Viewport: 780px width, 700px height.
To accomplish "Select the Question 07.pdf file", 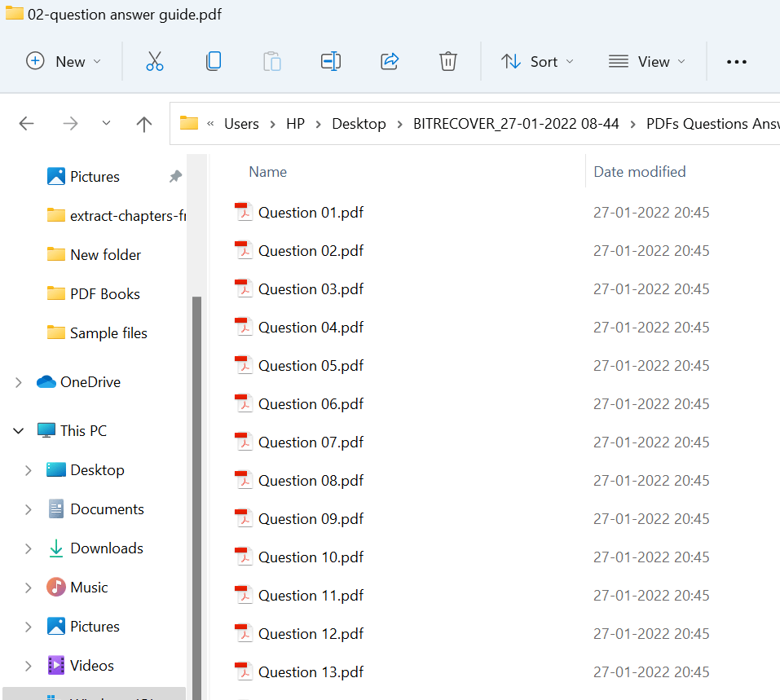I will (x=311, y=442).
